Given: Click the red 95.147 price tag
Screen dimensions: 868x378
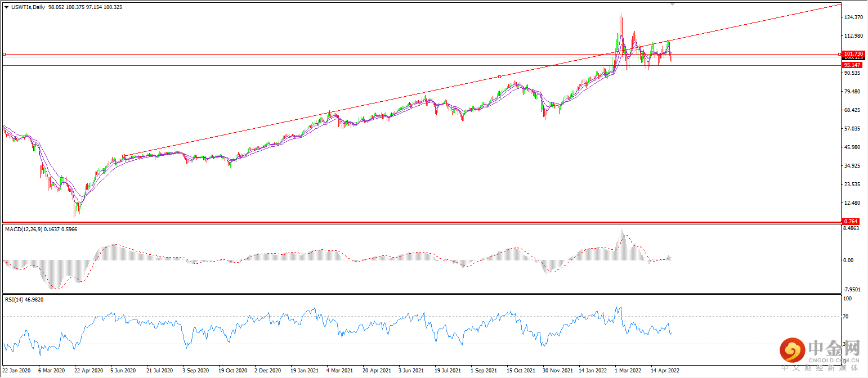Looking at the screenshot, I should click(x=853, y=65).
